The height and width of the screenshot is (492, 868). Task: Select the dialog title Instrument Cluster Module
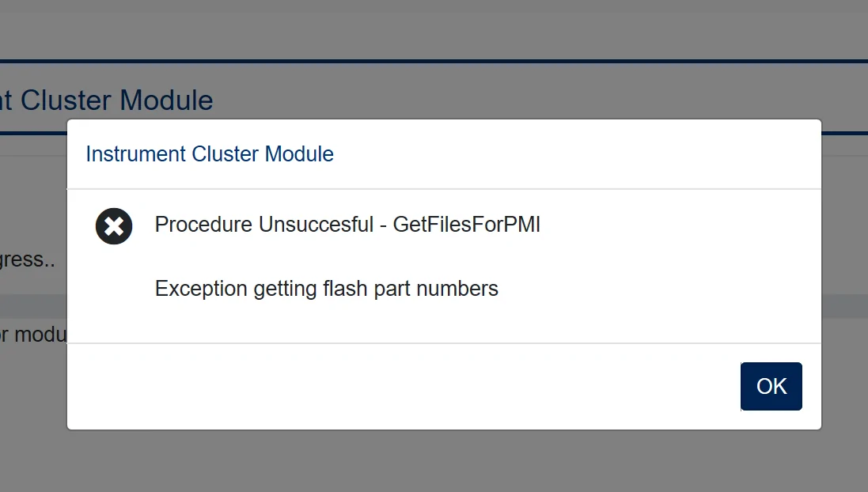210,154
